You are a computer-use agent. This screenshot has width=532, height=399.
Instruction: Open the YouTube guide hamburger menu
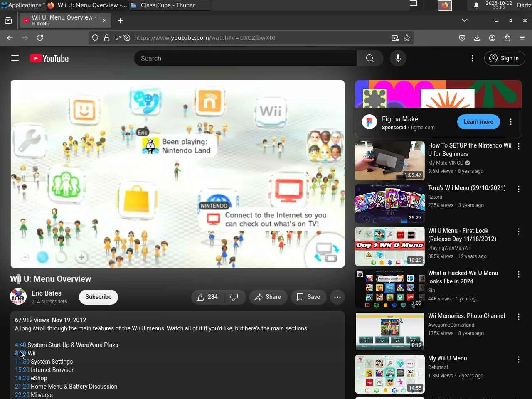15,58
